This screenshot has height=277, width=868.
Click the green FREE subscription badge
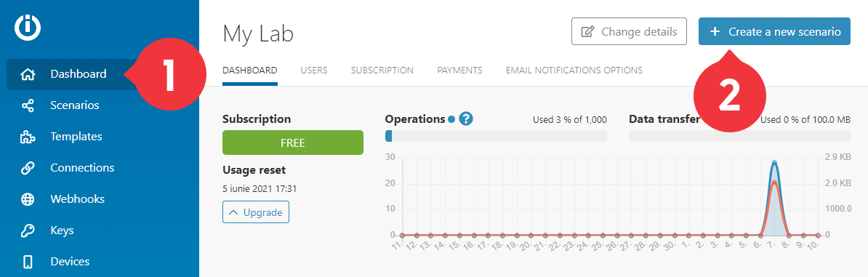(x=293, y=142)
